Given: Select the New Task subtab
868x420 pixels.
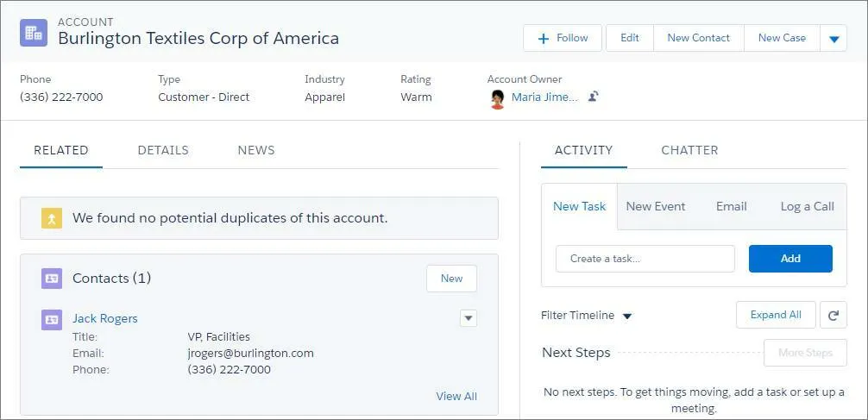Looking at the screenshot, I should 579,206.
